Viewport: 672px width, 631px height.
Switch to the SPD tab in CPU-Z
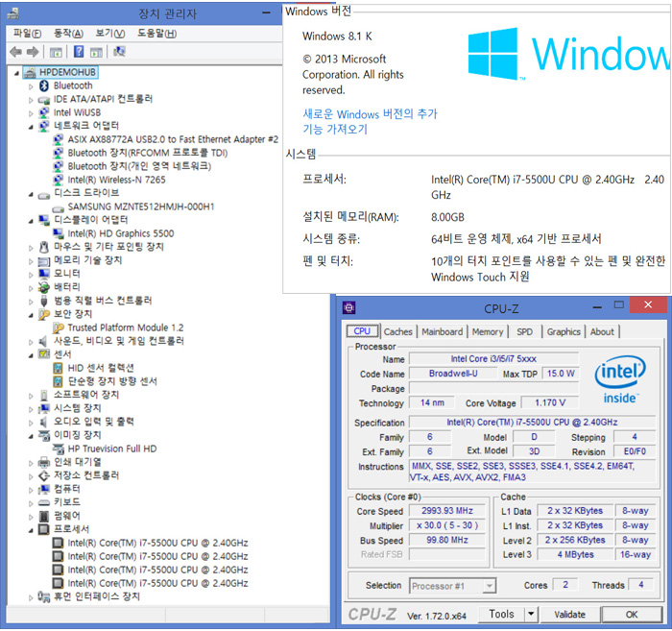coord(524,331)
